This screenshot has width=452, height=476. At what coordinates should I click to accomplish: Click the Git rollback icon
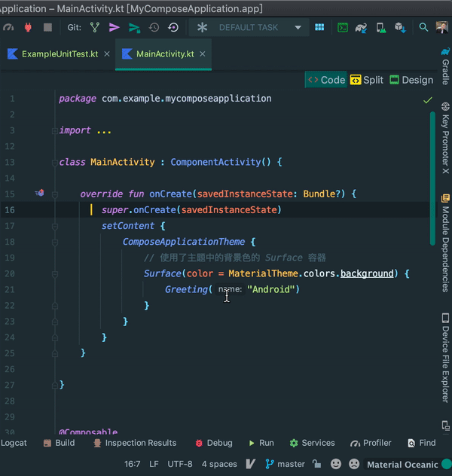pos(173,28)
